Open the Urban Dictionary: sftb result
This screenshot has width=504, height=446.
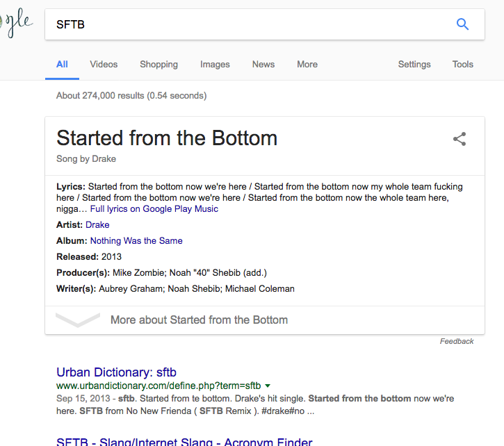(116, 372)
